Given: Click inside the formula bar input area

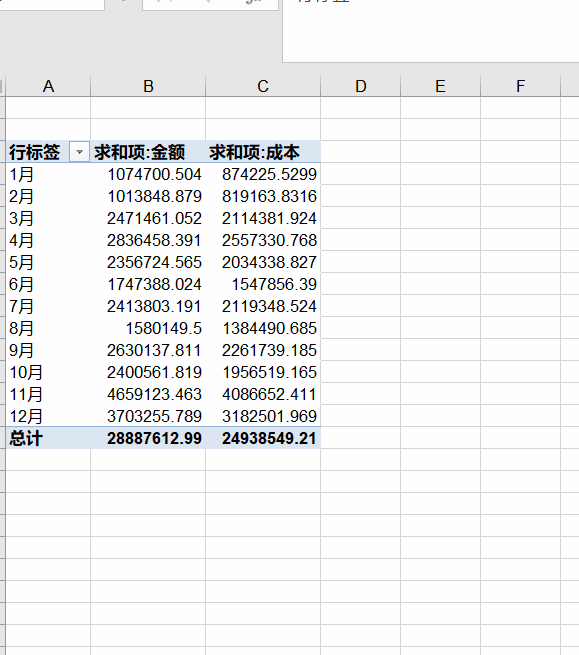Looking at the screenshot, I should click(431, 31).
